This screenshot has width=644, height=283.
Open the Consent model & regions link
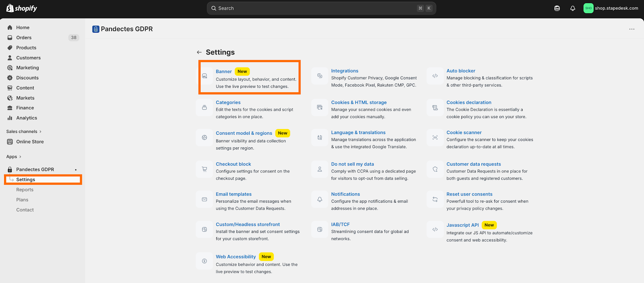[x=244, y=133]
